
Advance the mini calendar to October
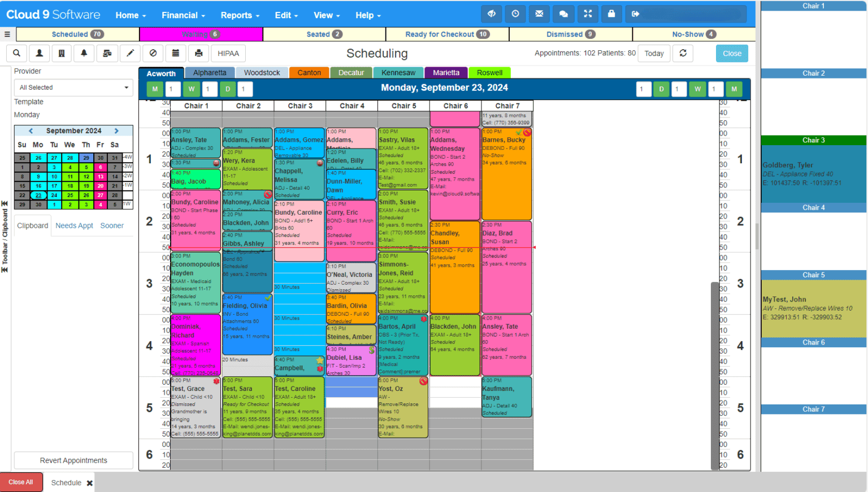point(117,130)
